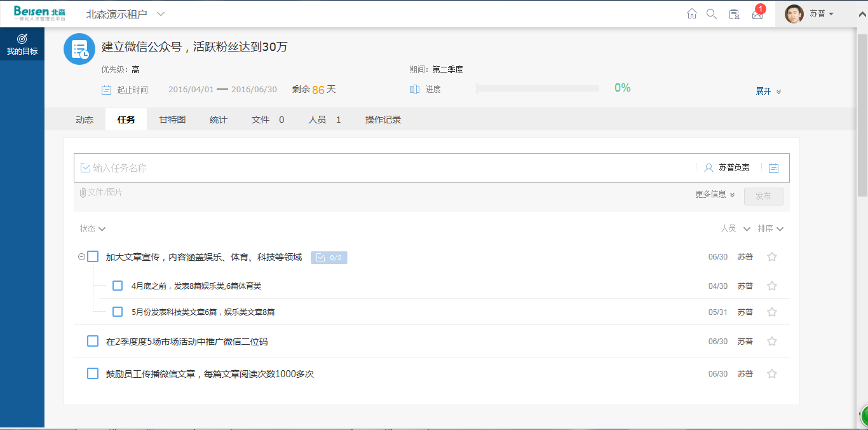
Task: Check the 加大文章宣传 task checkbox
Action: click(93, 257)
